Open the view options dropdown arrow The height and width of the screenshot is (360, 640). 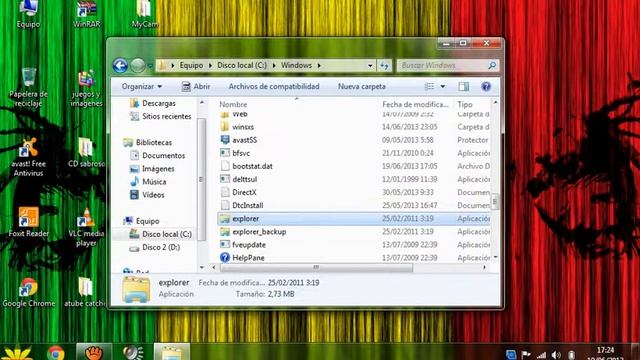[442, 87]
